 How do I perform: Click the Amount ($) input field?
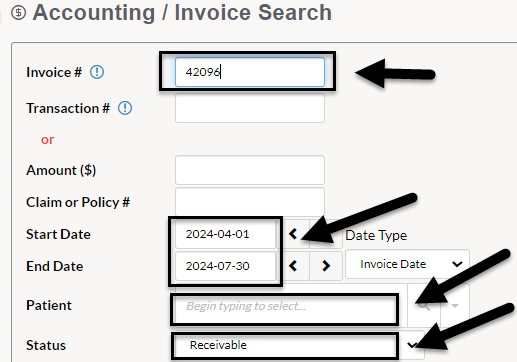pyautogui.click(x=250, y=170)
